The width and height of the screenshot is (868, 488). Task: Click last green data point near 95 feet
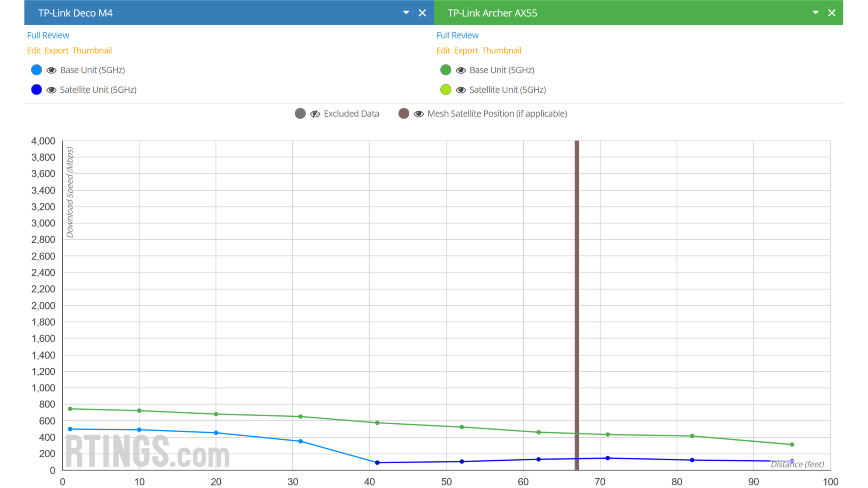(x=792, y=445)
